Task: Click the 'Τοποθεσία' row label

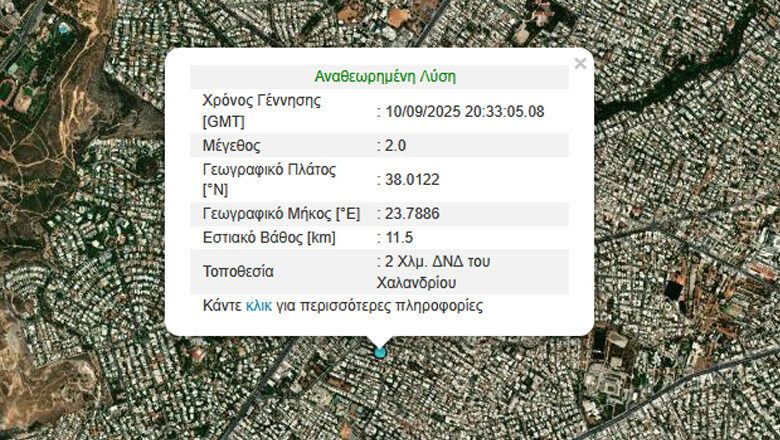Action: [x=237, y=271]
